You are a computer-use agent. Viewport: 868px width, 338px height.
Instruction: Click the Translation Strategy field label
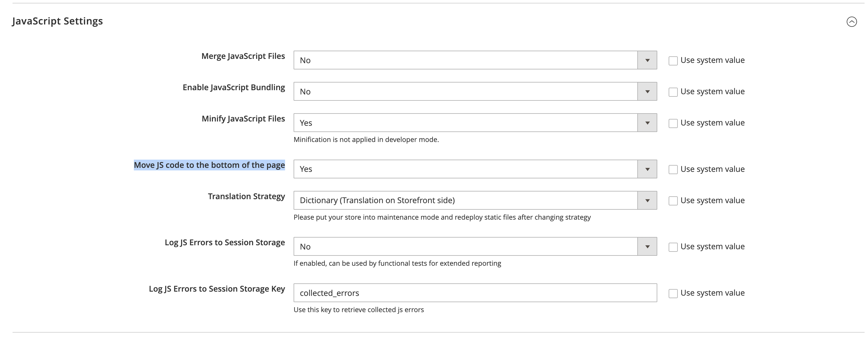(246, 196)
